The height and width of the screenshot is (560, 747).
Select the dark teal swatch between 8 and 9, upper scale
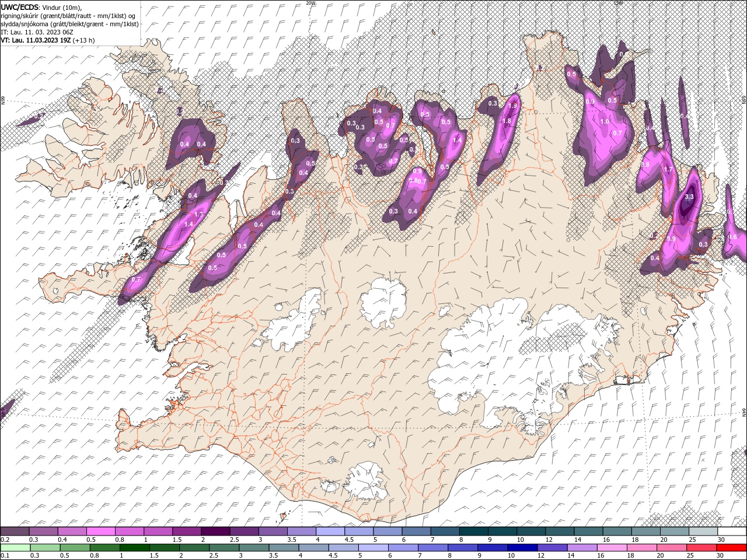(x=473, y=531)
